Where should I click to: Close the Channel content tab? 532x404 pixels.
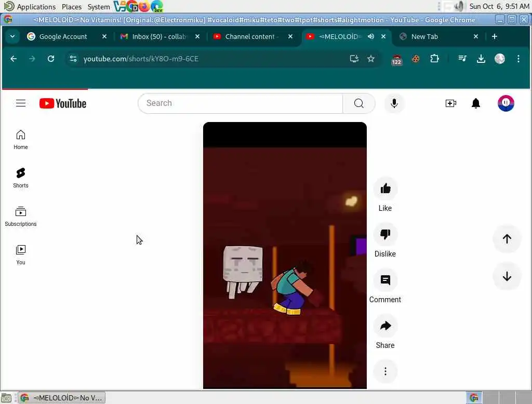click(x=290, y=36)
